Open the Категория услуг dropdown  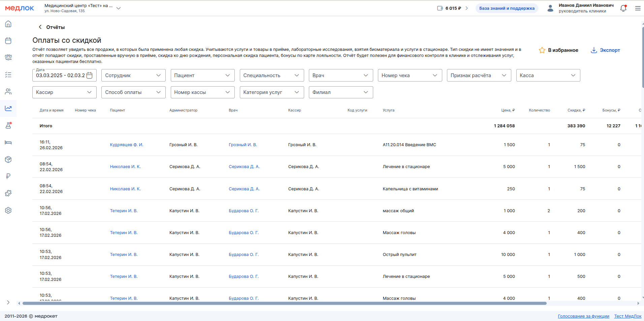click(271, 92)
